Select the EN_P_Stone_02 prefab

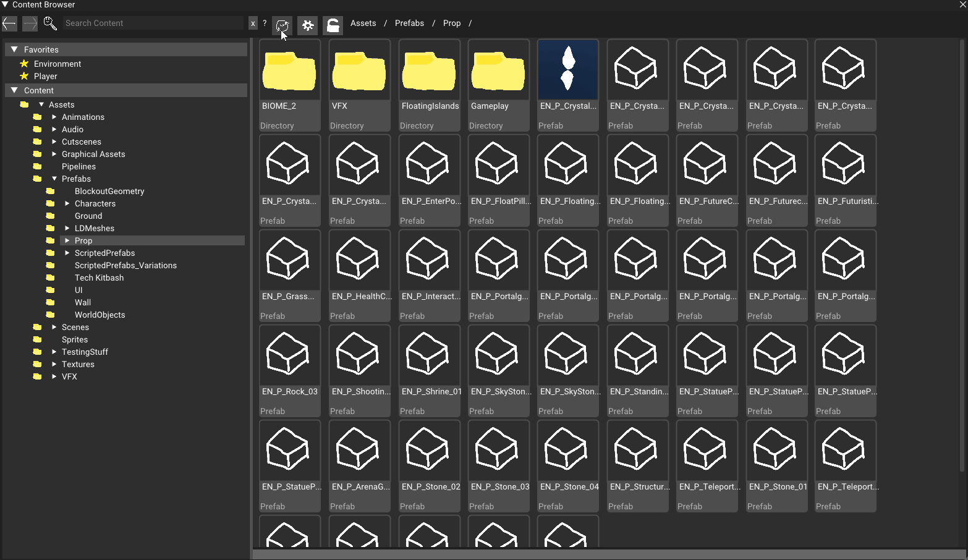pos(429,465)
